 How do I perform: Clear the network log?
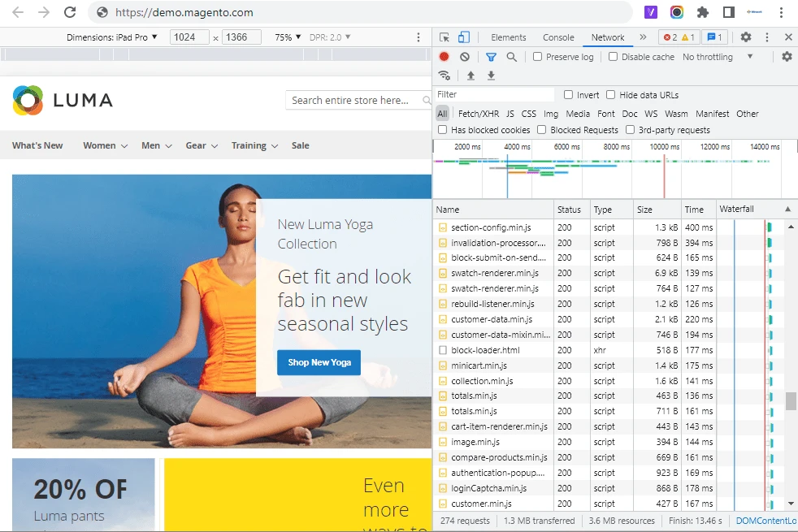point(465,57)
